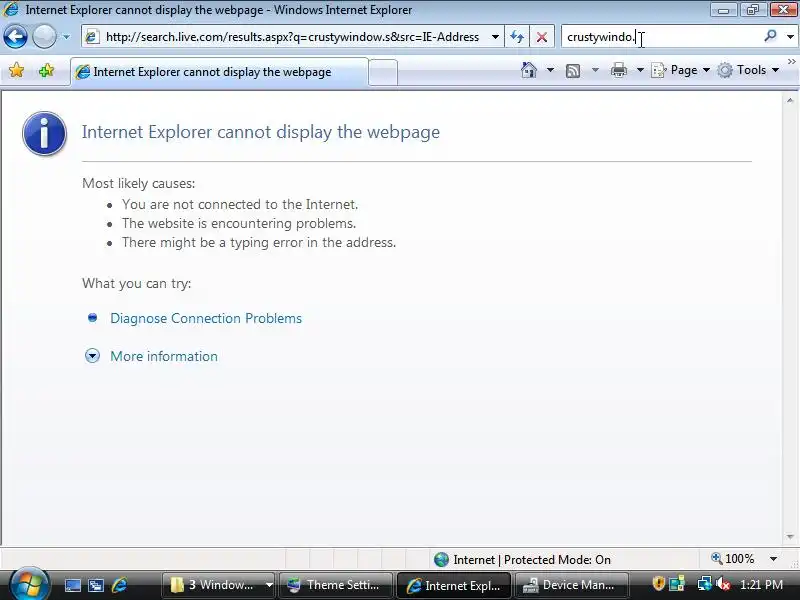Click the 'You are not connected' text

tap(240, 205)
